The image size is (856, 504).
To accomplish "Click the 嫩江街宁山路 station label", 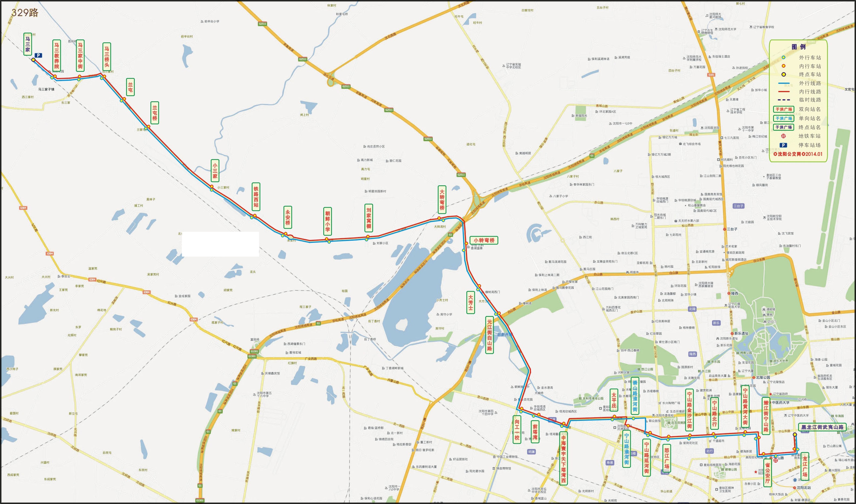I will click(766, 416).
